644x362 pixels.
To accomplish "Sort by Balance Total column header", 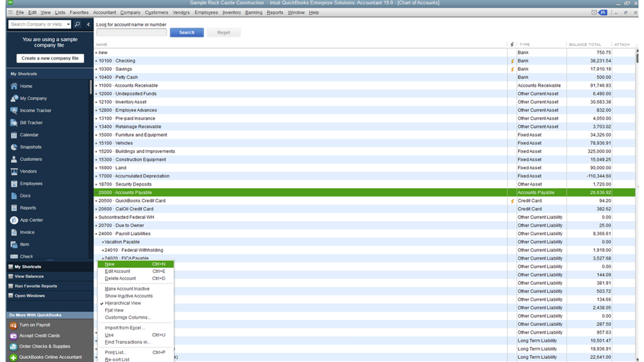I will click(x=585, y=44).
